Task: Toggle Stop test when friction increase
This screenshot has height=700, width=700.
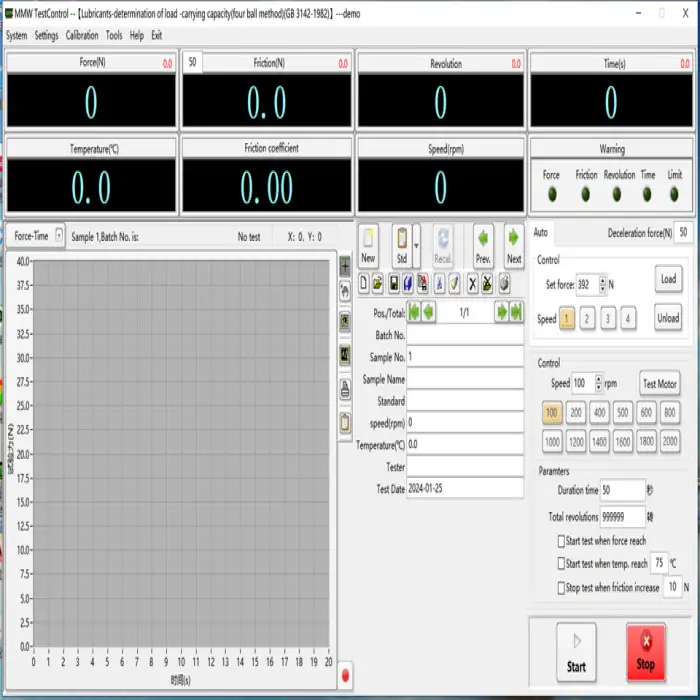Action: [561, 588]
